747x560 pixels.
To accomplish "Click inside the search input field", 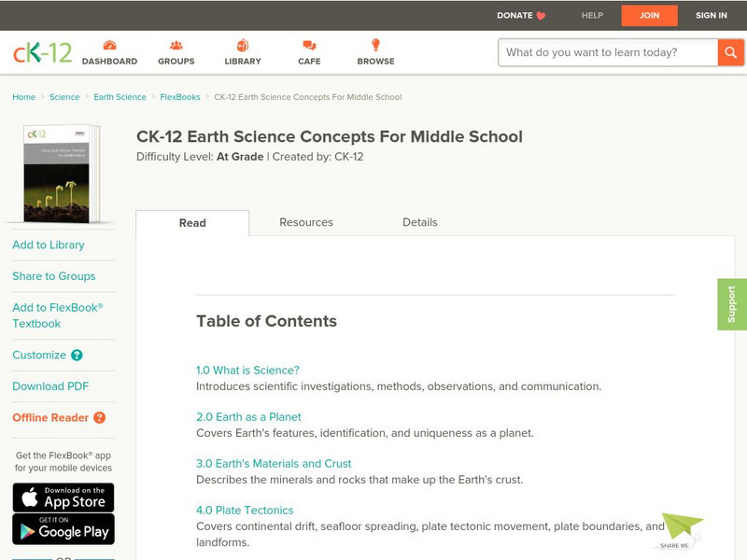I will [607, 52].
